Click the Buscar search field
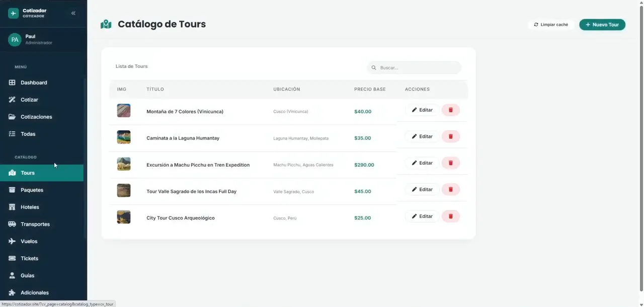 coord(414,67)
